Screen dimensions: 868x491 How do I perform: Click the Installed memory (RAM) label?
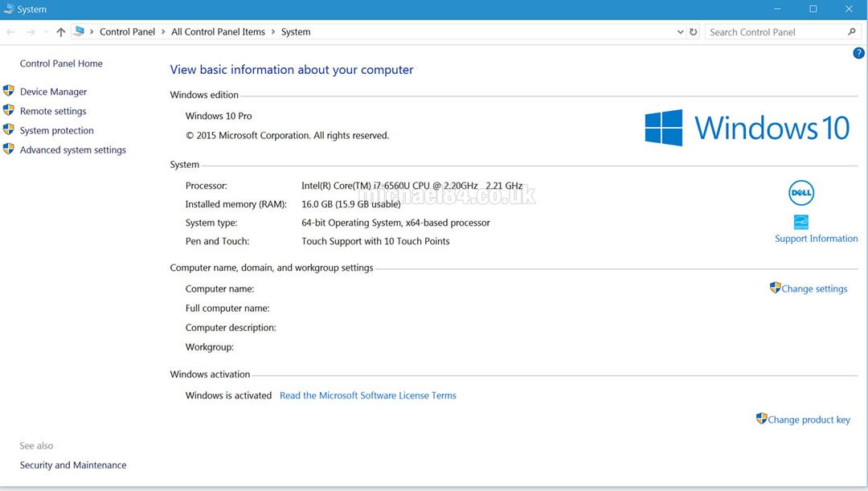click(236, 204)
